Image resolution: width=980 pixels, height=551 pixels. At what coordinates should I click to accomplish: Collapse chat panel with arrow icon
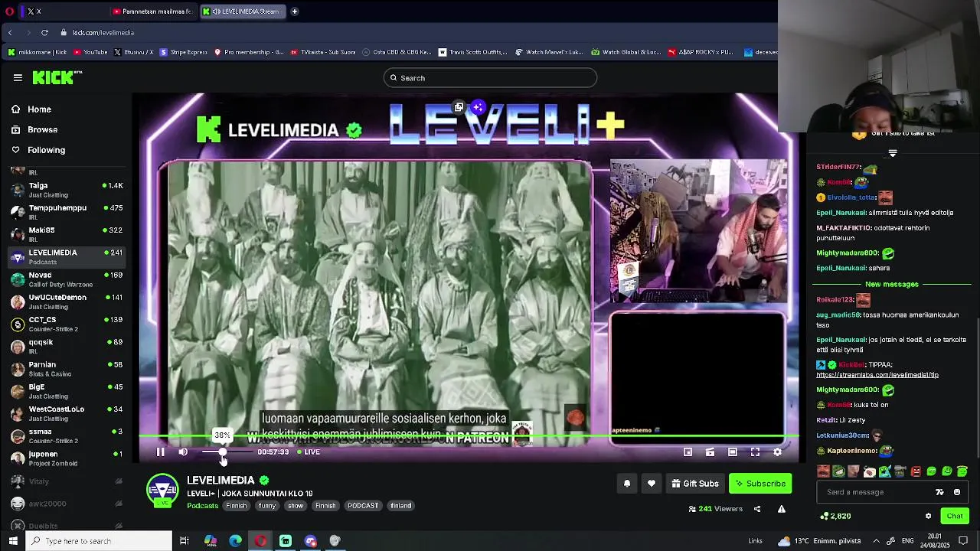893,153
